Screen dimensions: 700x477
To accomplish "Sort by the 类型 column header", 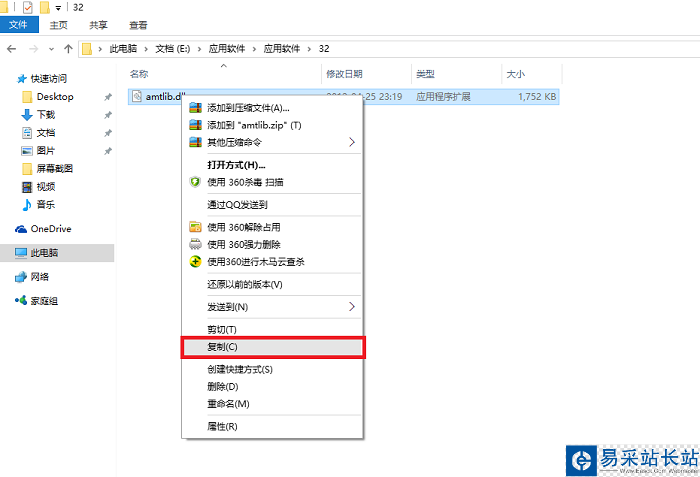I will [425, 74].
